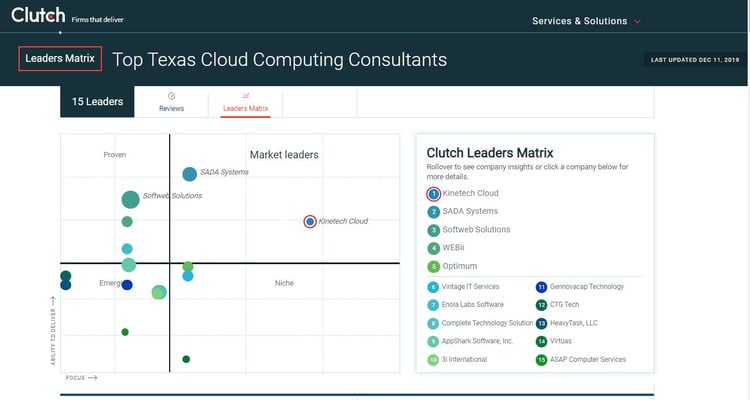Click number 14 badge beside Virtuas
The width and height of the screenshot is (750, 400).
[x=541, y=341]
